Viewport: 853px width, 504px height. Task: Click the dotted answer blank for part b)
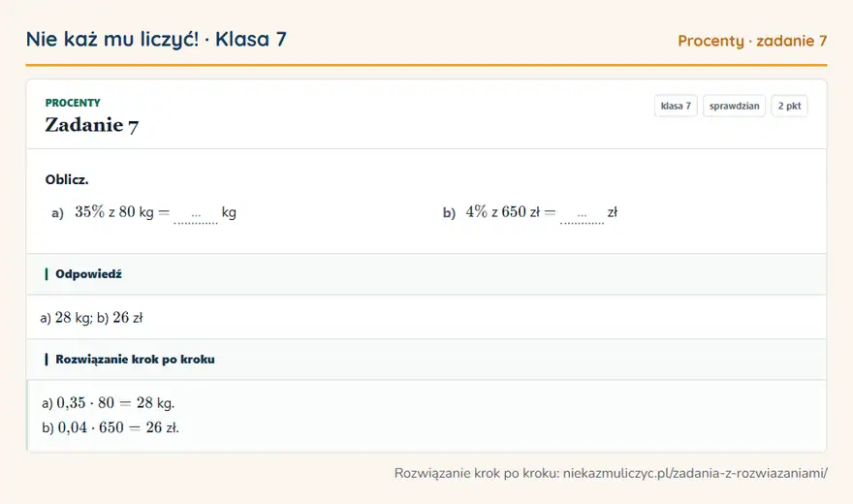pyautogui.click(x=583, y=215)
